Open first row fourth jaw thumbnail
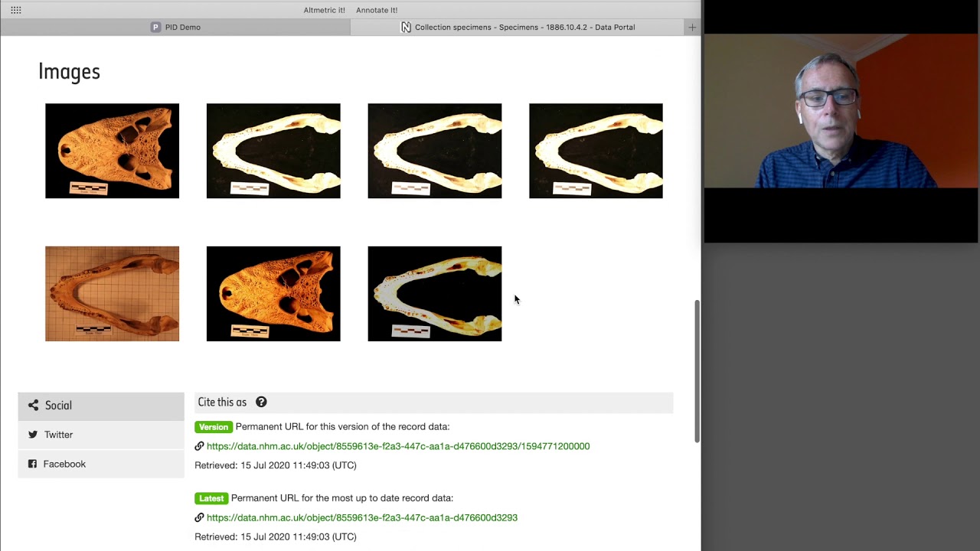This screenshot has width=980, height=551. point(596,151)
